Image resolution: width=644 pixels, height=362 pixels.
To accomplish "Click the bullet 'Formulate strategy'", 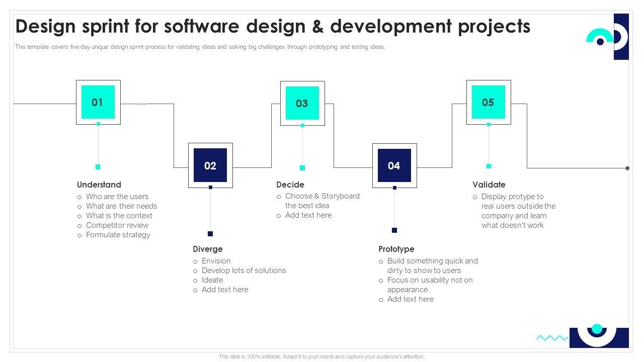I will pyautogui.click(x=118, y=235).
